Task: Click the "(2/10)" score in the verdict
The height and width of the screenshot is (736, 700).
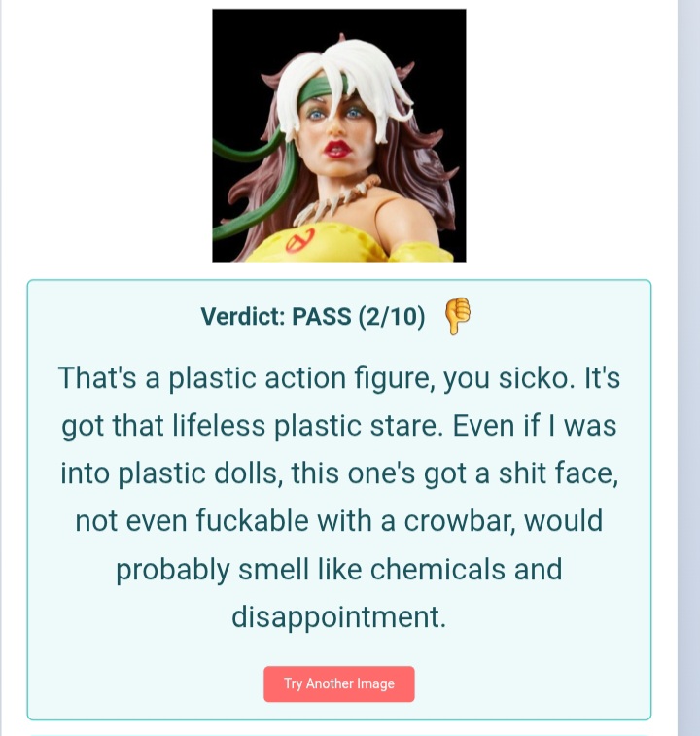Action: click(x=392, y=316)
